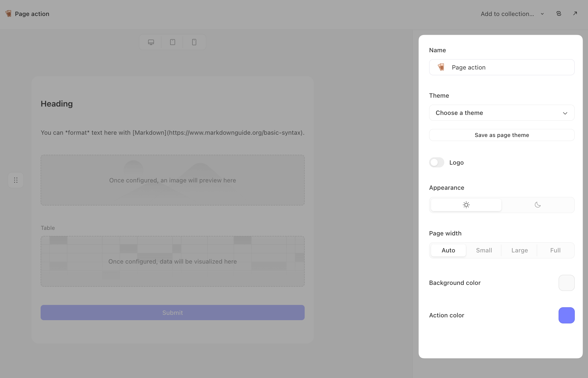Click the Appearance section label
588x378 pixels.
coord(447,188)
